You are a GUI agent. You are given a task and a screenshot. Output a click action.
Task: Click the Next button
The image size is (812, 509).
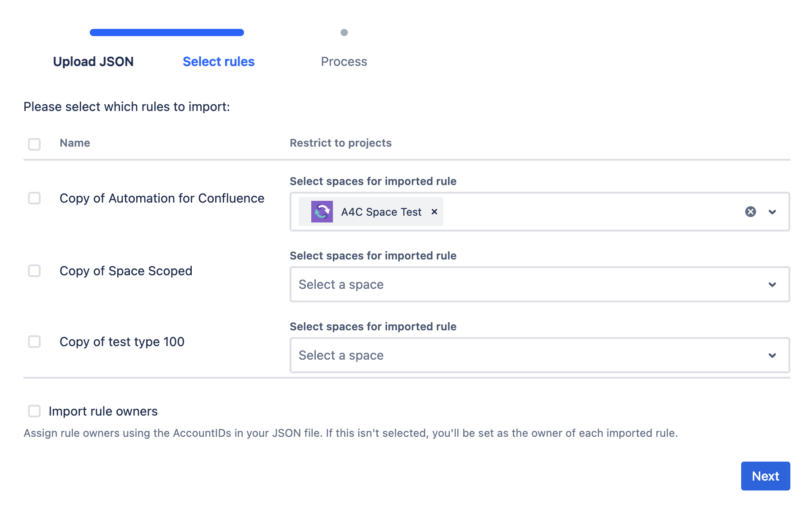click(766, 476)
